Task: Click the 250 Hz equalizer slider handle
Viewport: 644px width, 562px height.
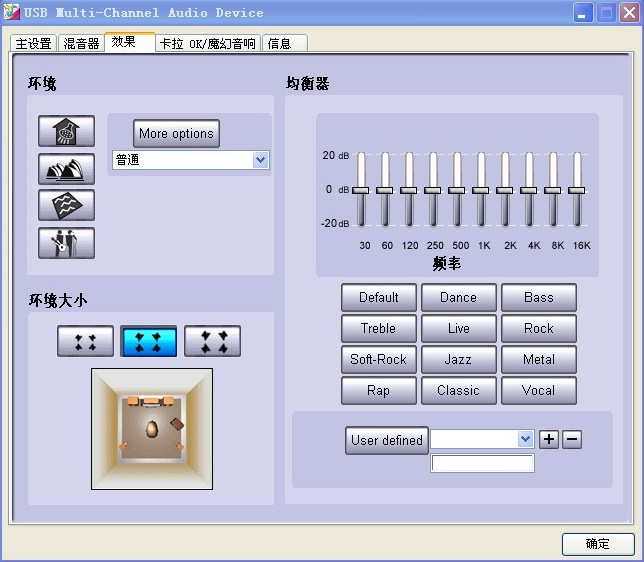Action: (433, 191)
